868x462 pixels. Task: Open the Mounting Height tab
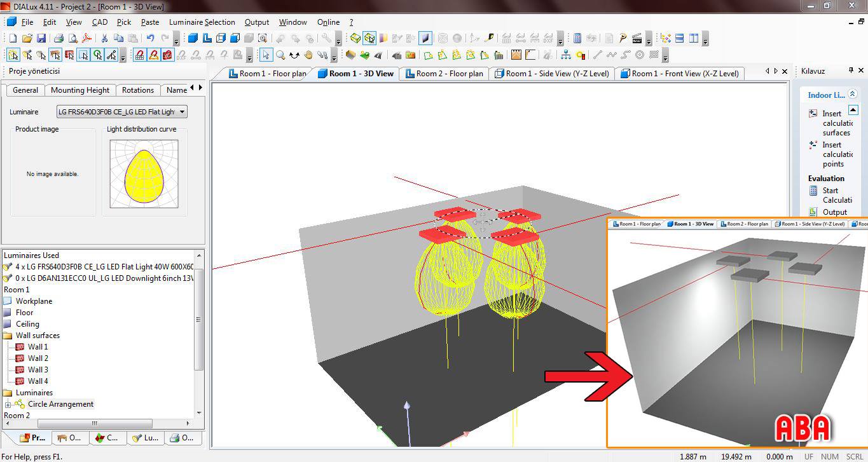80,90
